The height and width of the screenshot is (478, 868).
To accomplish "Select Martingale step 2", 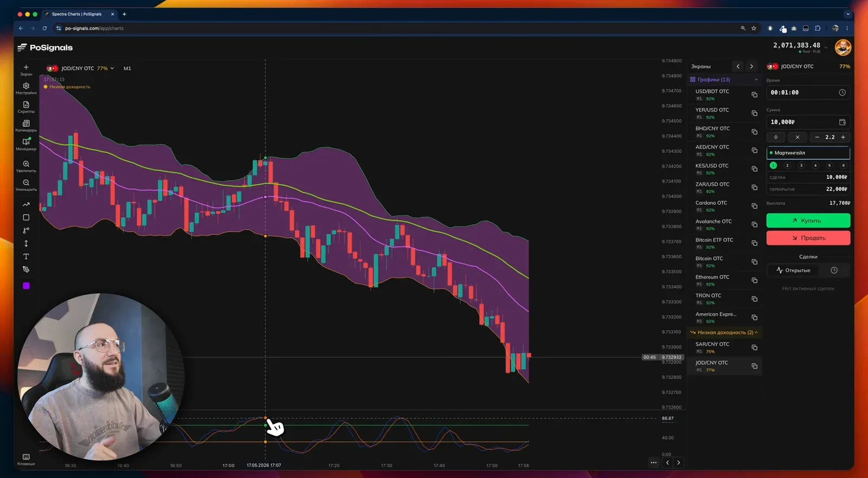I will pos(787,165).
